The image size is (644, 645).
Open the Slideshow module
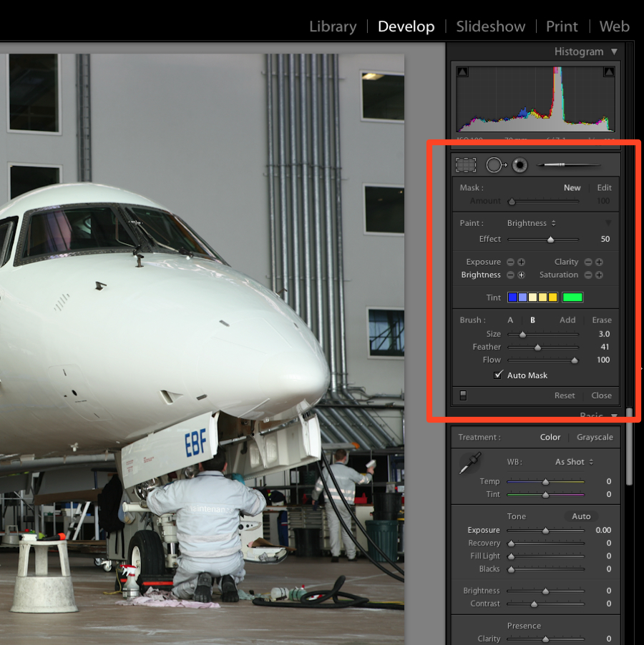point(490,26)
